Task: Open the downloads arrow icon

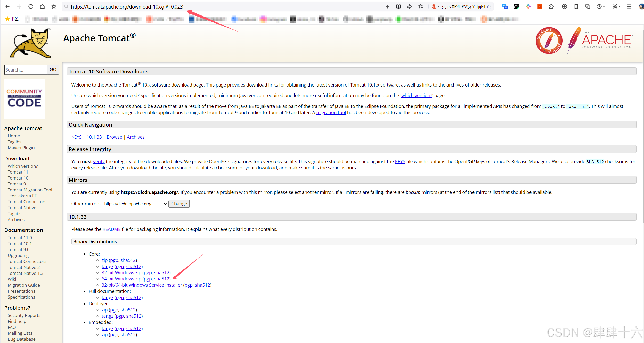Action: [x=564, y=6]
